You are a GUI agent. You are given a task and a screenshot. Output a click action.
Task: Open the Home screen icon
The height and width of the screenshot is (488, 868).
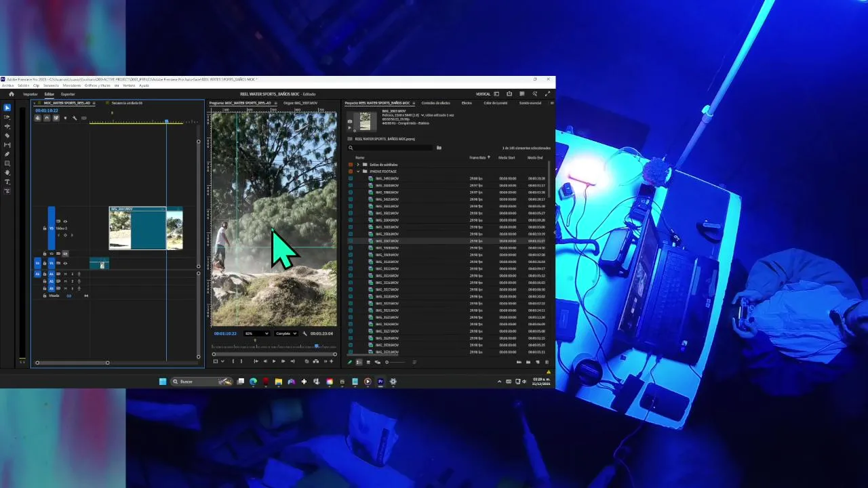tap(12, 94)
